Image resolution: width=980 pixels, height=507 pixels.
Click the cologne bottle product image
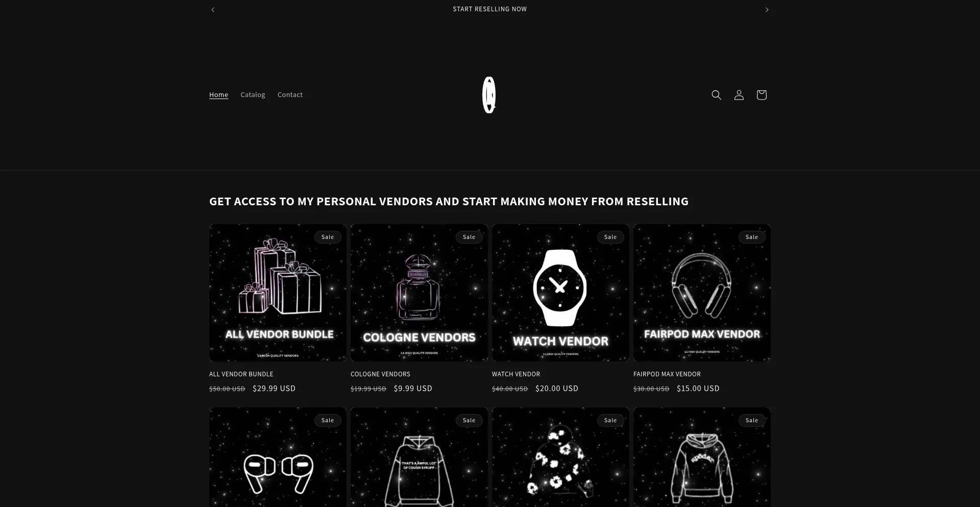[x=419, y=293]
